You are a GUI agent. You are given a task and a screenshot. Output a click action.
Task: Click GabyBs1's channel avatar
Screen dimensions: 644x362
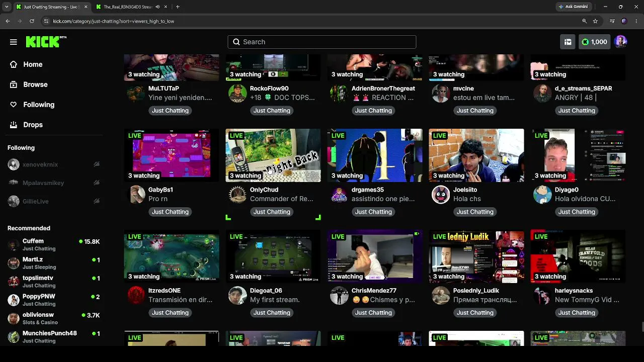point(136,195)
